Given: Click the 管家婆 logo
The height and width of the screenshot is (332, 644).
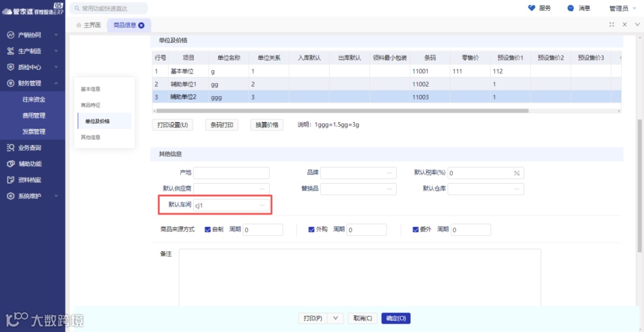Looking at the screenshot, I should coord(33,9).
